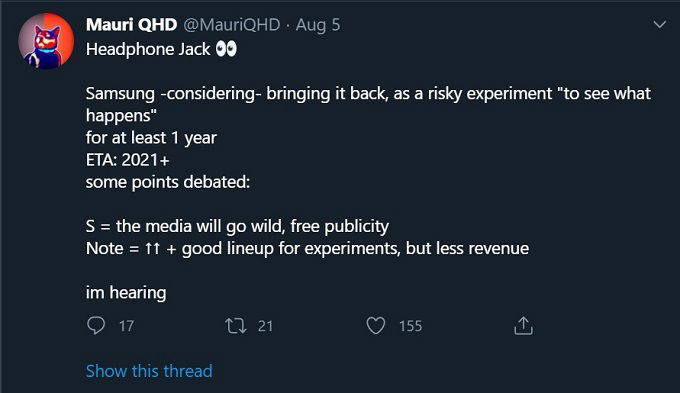Screen dimensions: 680x393
Task: Select the 'Headphone Jack' heading text
Action: [x=148, y=49]
